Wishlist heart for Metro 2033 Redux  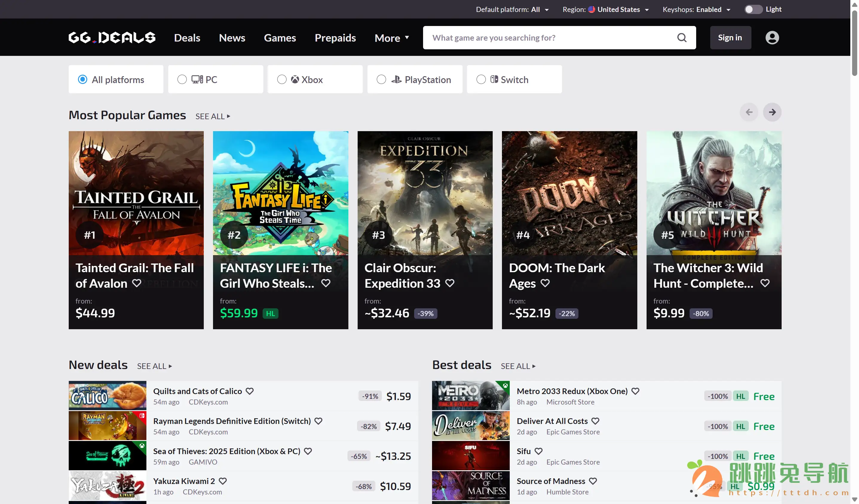[x=635, y=391]
